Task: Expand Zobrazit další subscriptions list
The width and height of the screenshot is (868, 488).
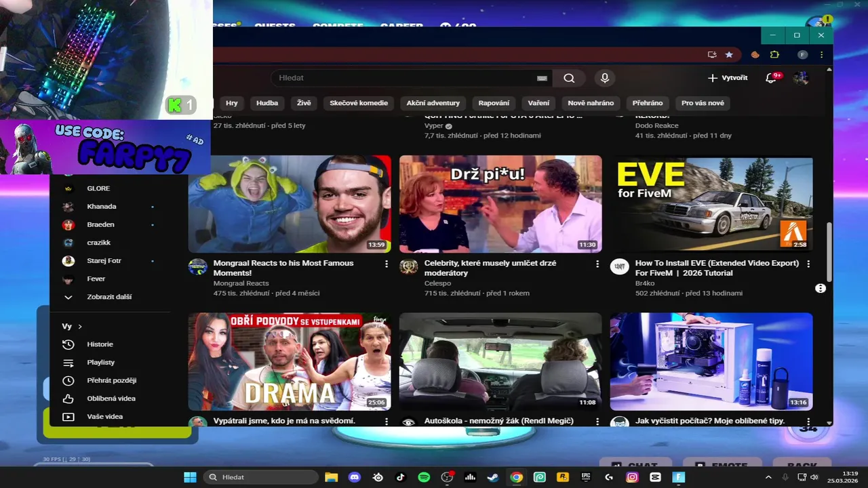Action: click(x=108, y=297)
